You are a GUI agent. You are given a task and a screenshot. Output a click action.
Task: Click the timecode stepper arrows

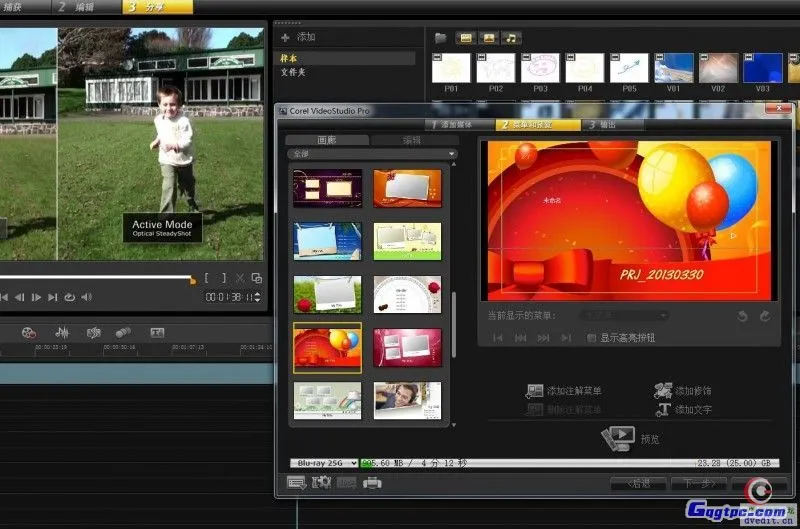click(258, 297)
